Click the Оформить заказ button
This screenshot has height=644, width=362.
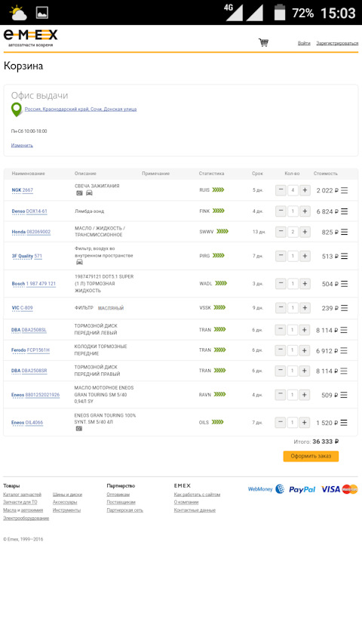(x=311, y=456)
